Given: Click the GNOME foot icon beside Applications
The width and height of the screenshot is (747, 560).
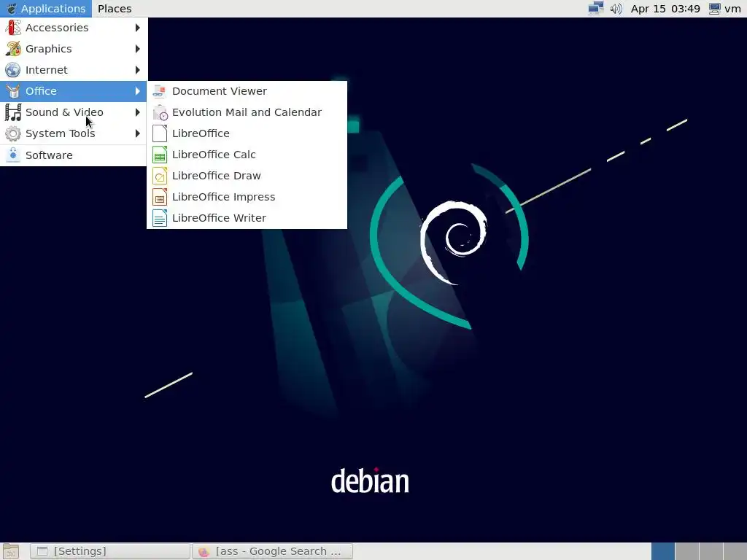Looking at the screenshot, I should (10, 9).
